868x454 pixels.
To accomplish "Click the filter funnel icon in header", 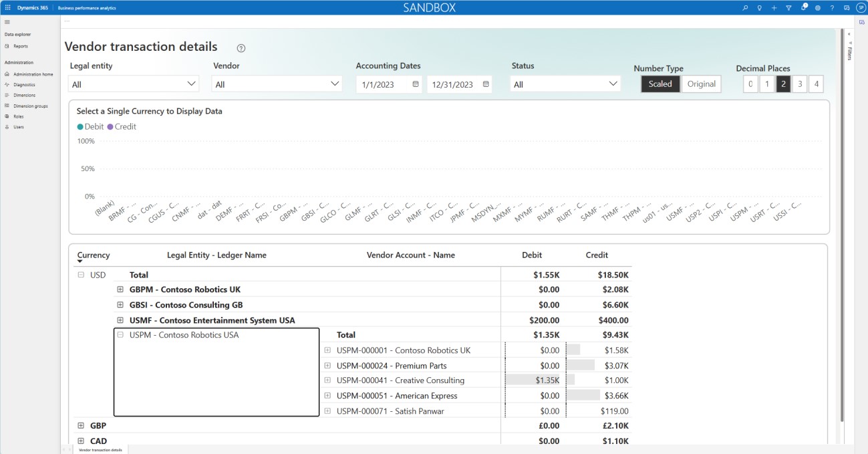I will pyautogui.click(x=788, y=8).
